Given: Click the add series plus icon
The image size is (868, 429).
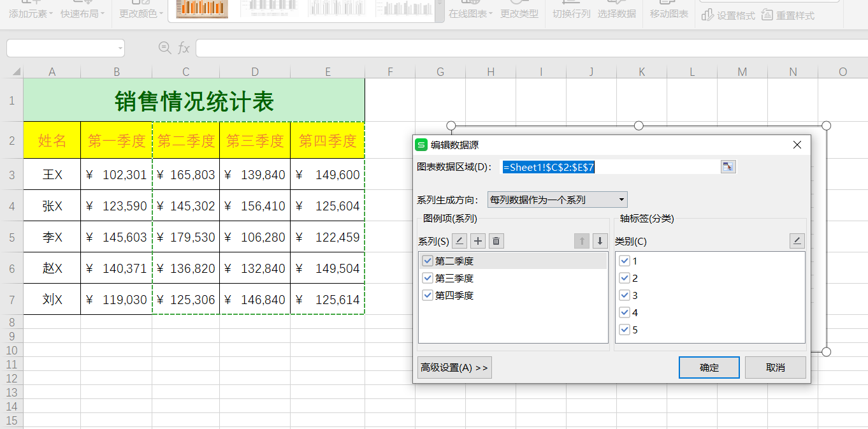Looking at the screenshot, I should [478, 241].
